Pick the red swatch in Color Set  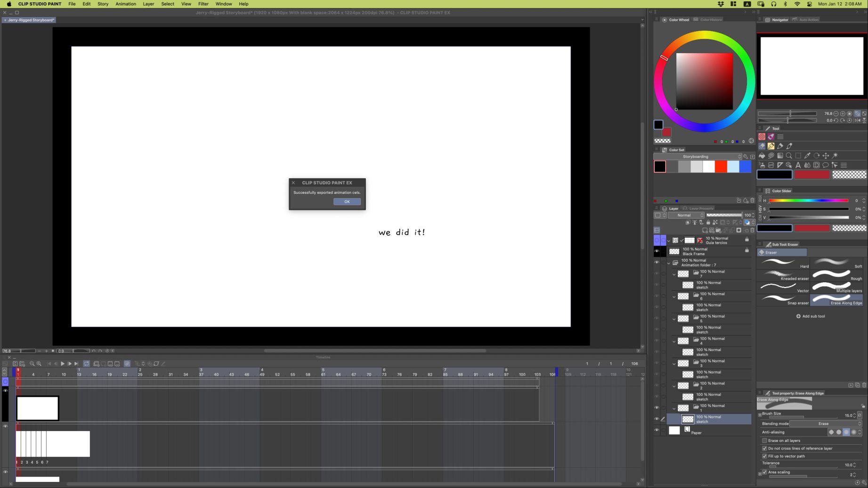(721, 167)
